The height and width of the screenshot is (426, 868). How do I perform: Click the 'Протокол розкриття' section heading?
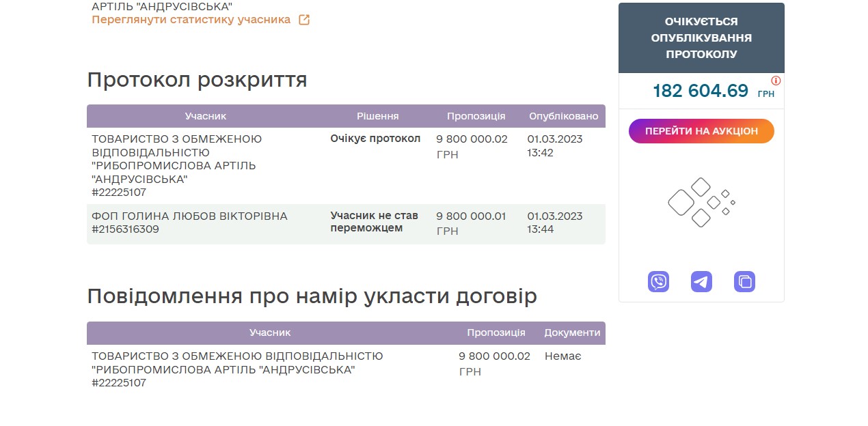197,80
